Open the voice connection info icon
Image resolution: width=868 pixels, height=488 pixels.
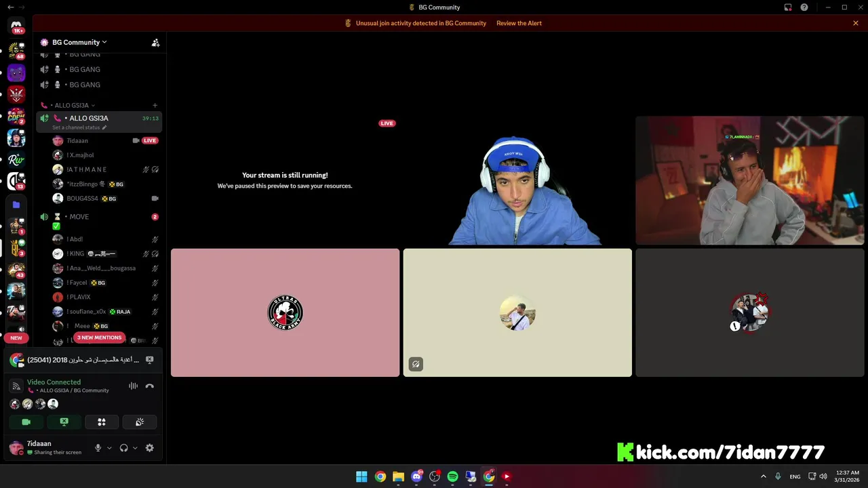16,386
